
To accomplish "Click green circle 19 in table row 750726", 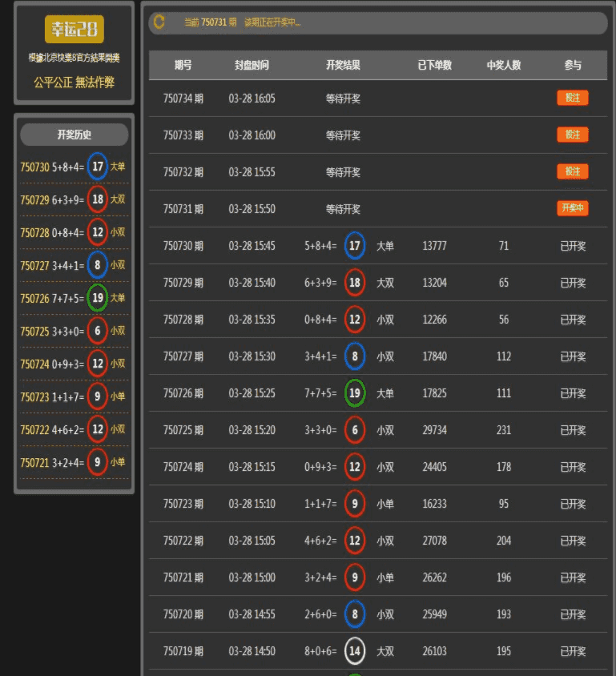I will [355, 393].
